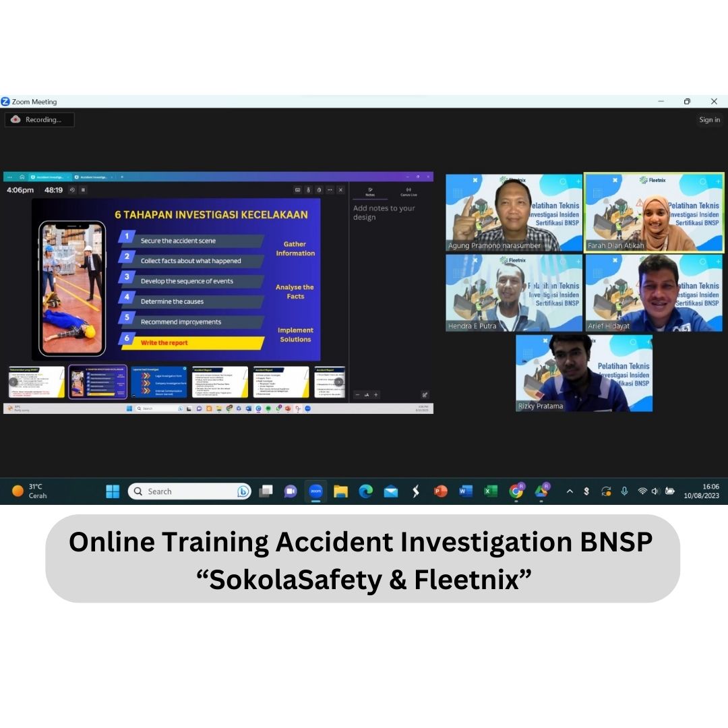Open File Explorer from the taskbar
The image size is (728, 728).
pyautogui.click(x=341, y=491)
